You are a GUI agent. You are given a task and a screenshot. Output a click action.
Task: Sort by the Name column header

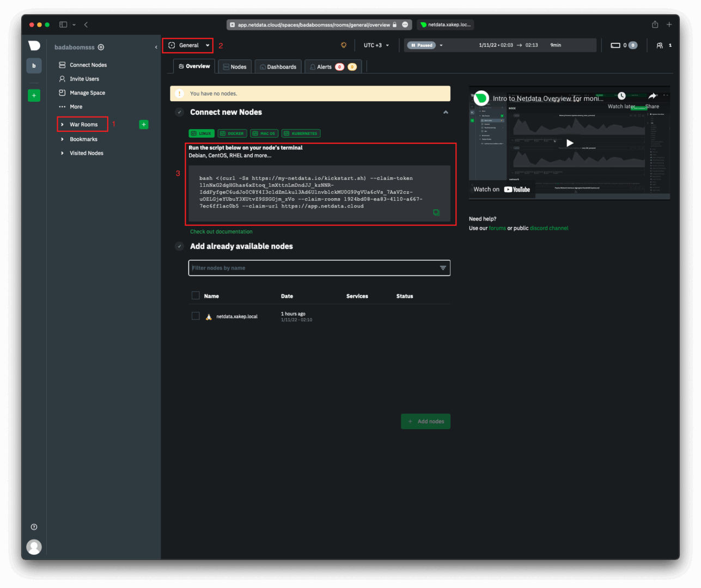point(211,296)
